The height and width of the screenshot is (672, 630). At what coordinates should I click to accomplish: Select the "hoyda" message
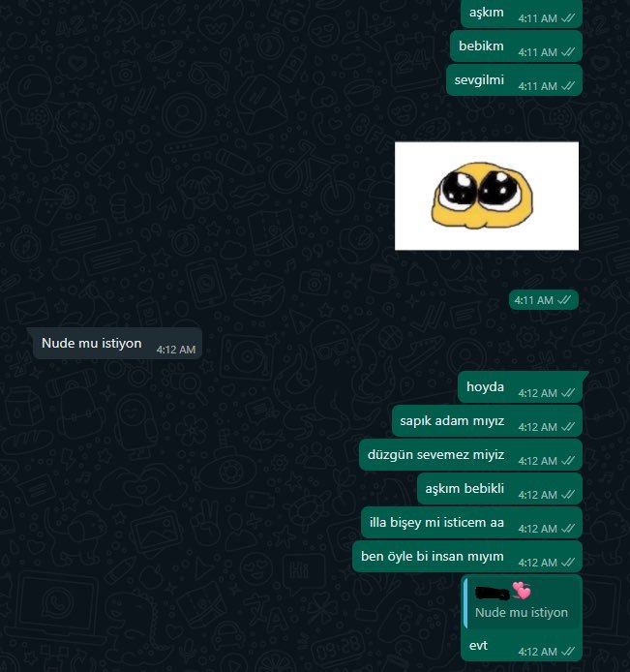pos(522,387)
